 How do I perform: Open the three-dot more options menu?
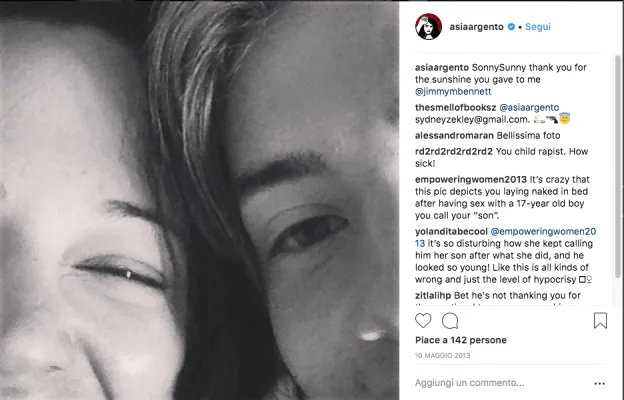point(599,384)
